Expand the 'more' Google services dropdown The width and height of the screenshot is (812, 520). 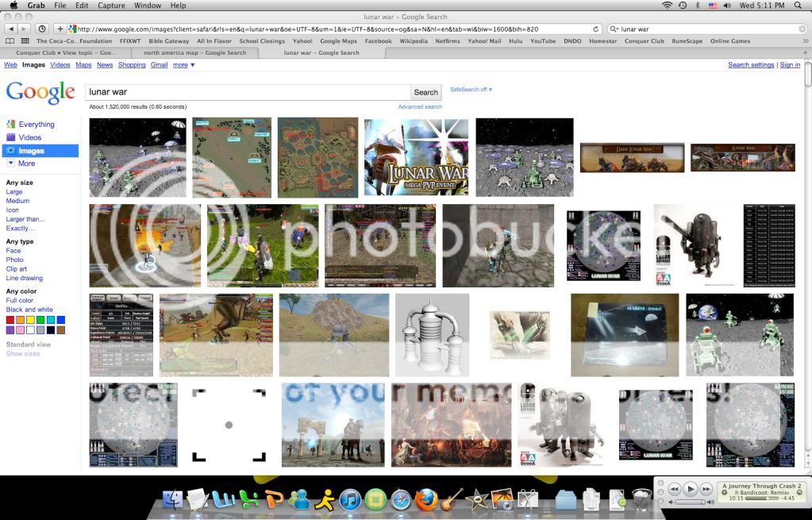183,65
